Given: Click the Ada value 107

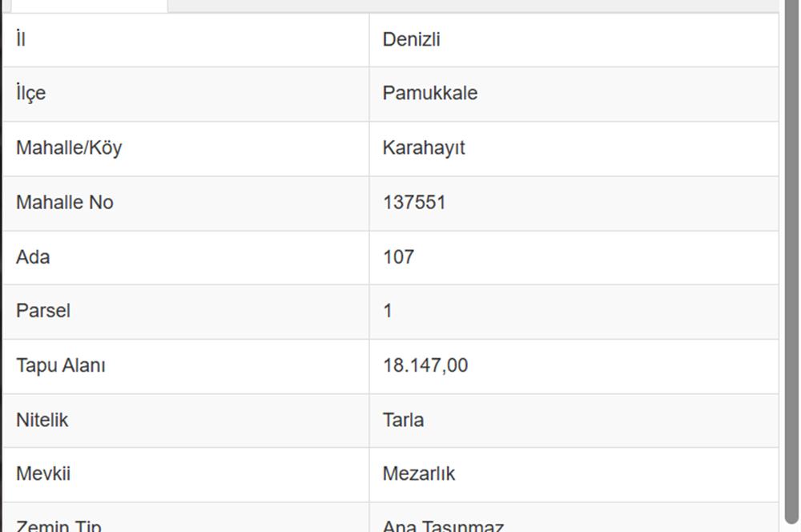Looking at the screenshot, I should tap(399, 257).
